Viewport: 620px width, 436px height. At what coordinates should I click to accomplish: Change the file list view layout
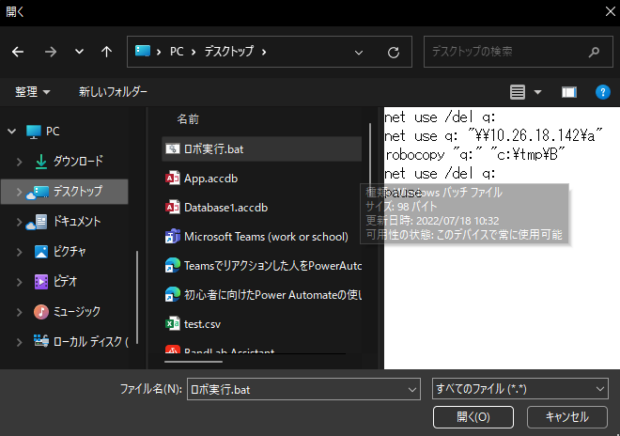(517, 92)
